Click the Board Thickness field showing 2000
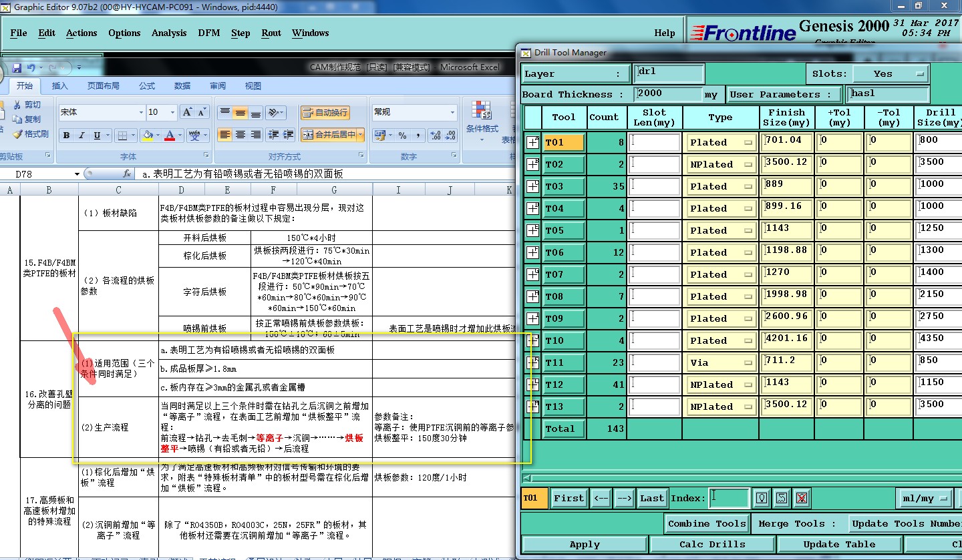This screenshot has width=962, height=560. pos(668,94)
